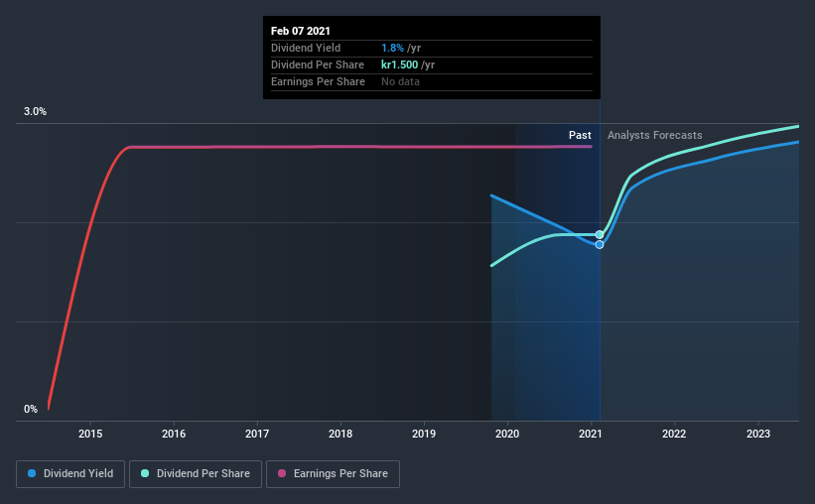Screen dimensions: 815x504
Task: Click the blue Dividend Yield legend dot
Action: tap(32, 473)
